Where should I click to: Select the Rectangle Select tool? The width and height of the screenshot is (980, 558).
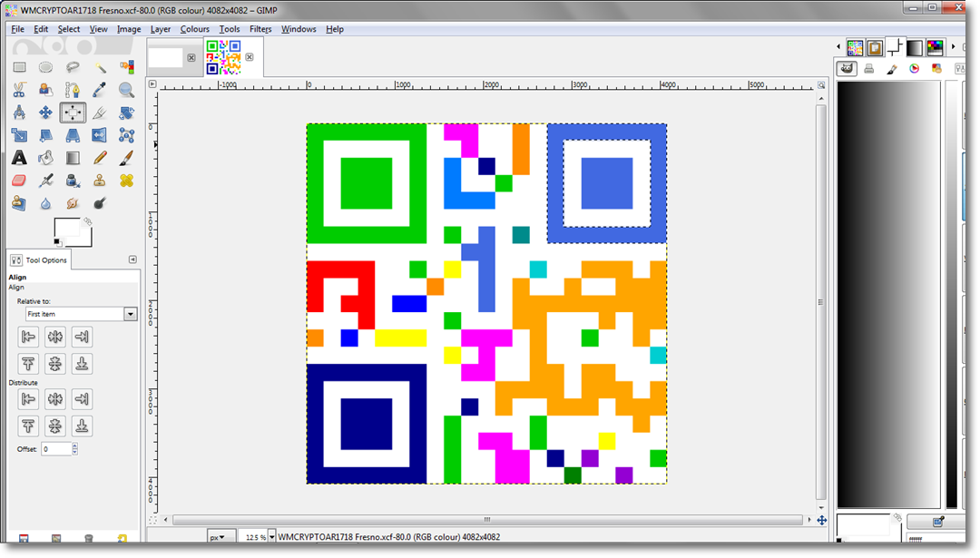[19, 67]
